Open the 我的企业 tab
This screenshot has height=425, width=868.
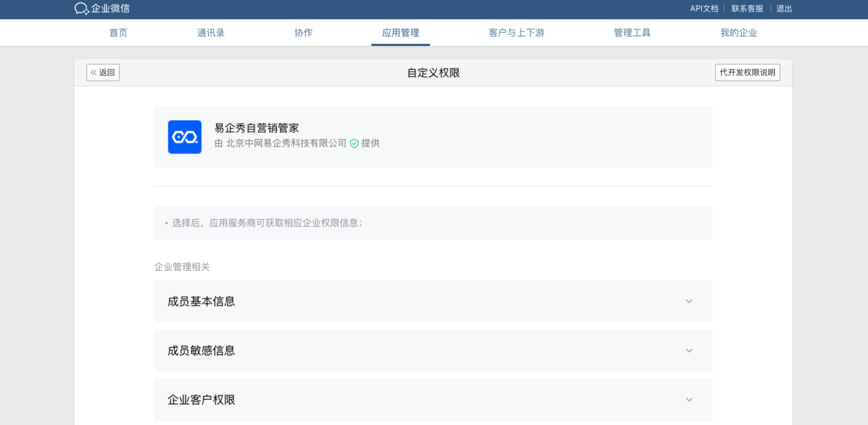[x=739, y=33]
